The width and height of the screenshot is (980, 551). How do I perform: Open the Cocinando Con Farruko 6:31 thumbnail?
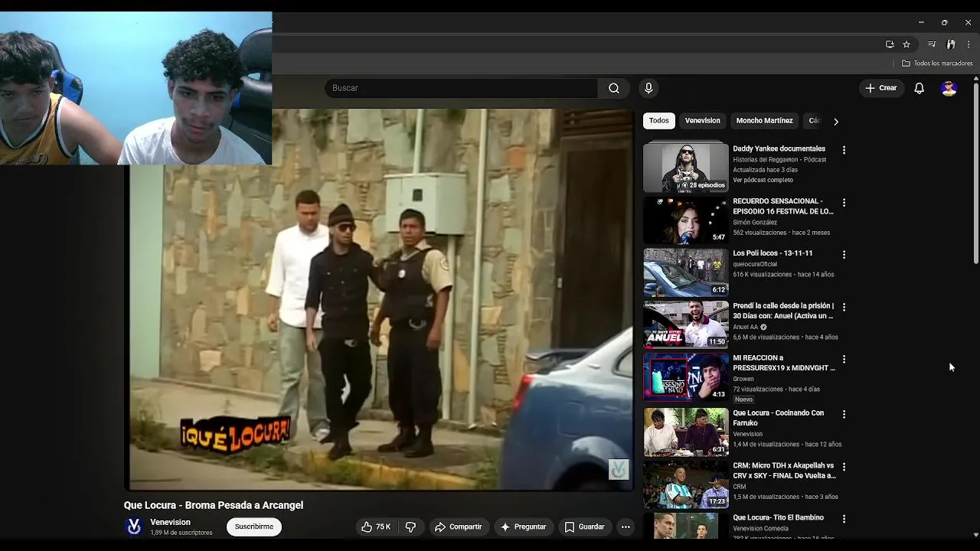[686, 432]
